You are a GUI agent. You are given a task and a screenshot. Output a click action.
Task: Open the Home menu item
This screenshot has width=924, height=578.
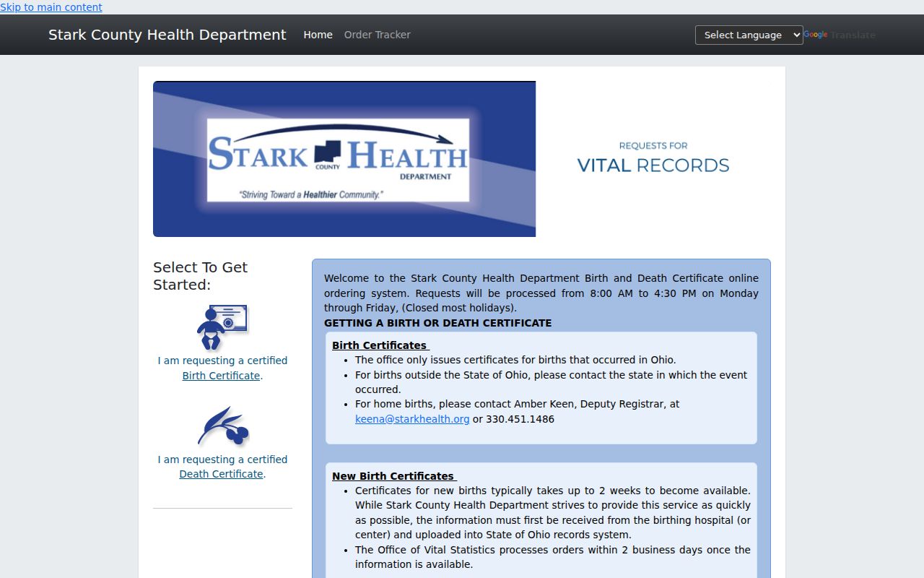pyautogui.click(x=318, y=35)
